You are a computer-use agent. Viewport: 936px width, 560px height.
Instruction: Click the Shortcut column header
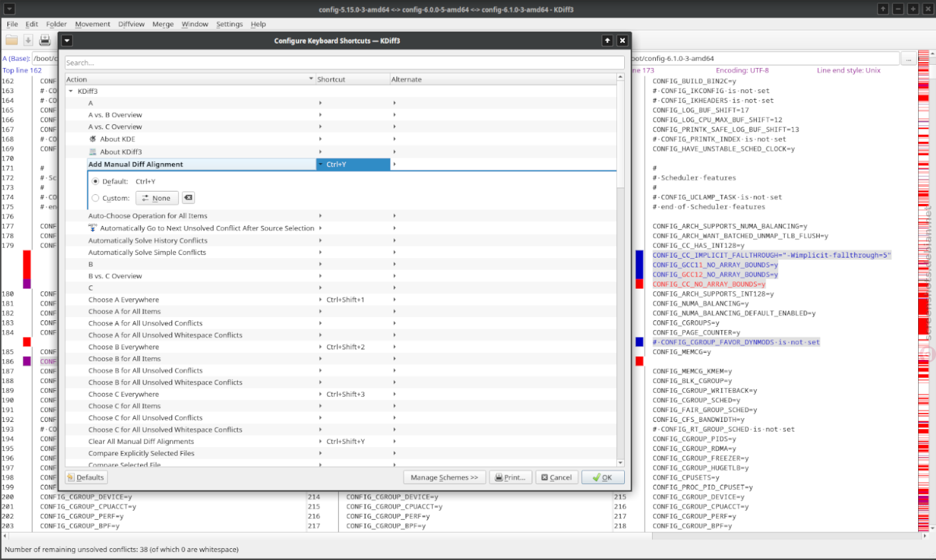click(x=353, y=79)
